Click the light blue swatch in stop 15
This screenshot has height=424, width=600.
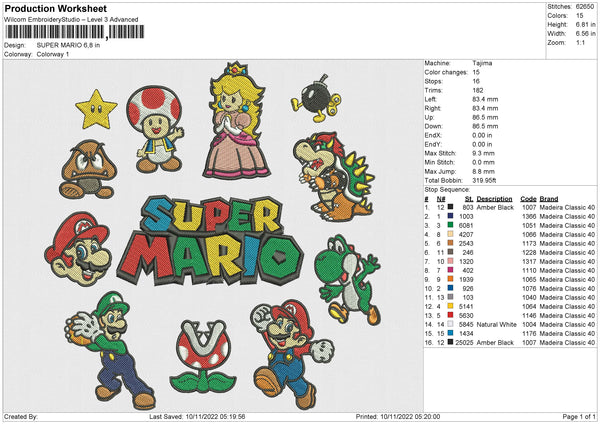click(450, 333)
